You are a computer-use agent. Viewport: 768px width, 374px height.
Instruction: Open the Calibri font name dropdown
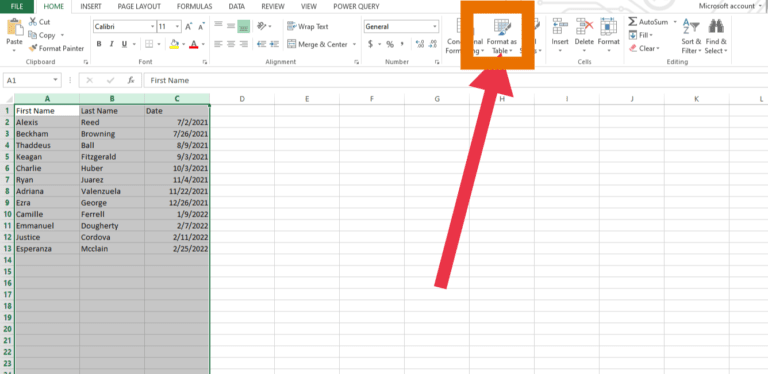(x=153, y=26)
